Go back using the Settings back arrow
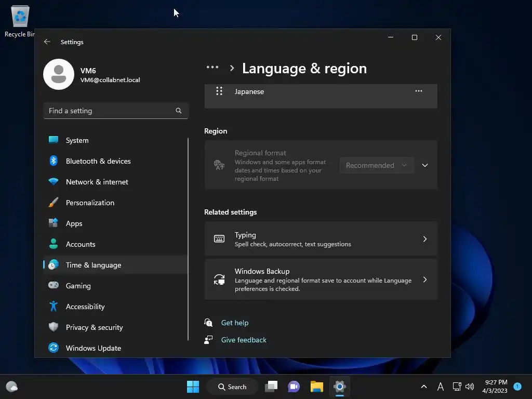 (x=47, y=42)
